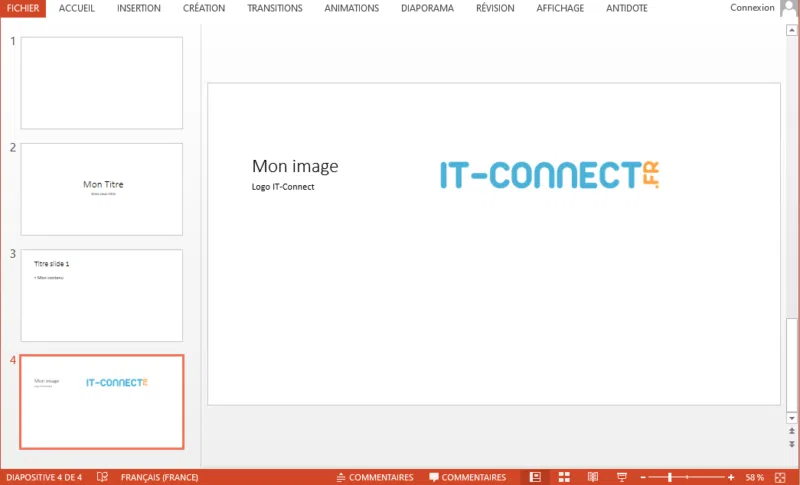Click the zoom in plus button
800x485 pixels.
pos(731,477)
